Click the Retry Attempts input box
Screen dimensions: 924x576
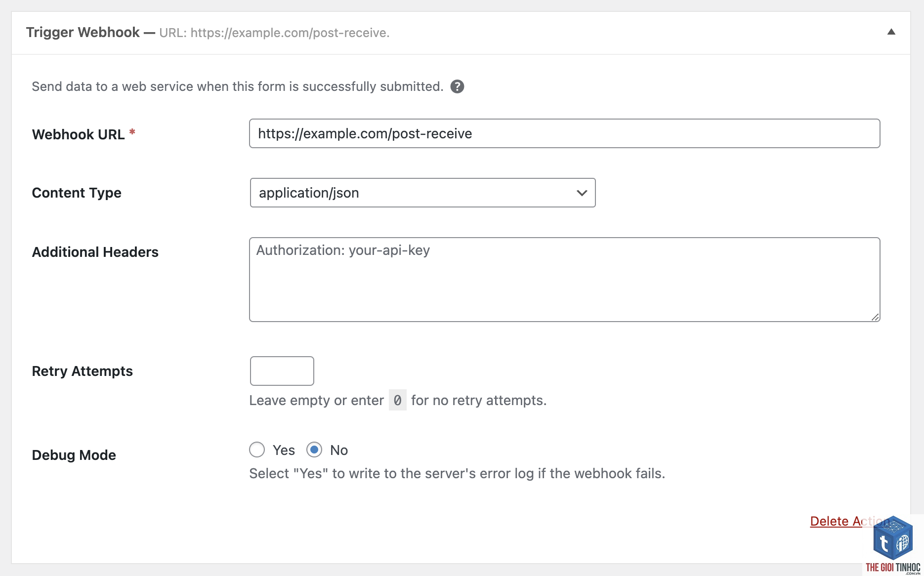tap(282, 371)
